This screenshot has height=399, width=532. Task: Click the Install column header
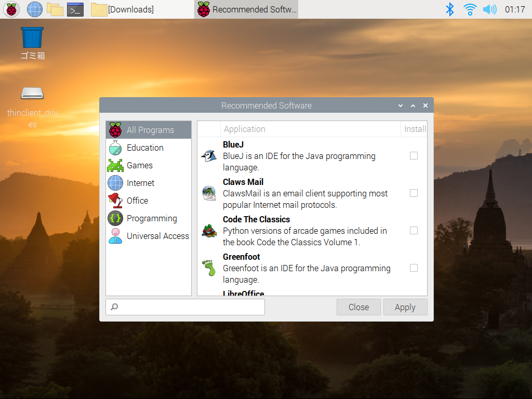click(x=414, y=129)
